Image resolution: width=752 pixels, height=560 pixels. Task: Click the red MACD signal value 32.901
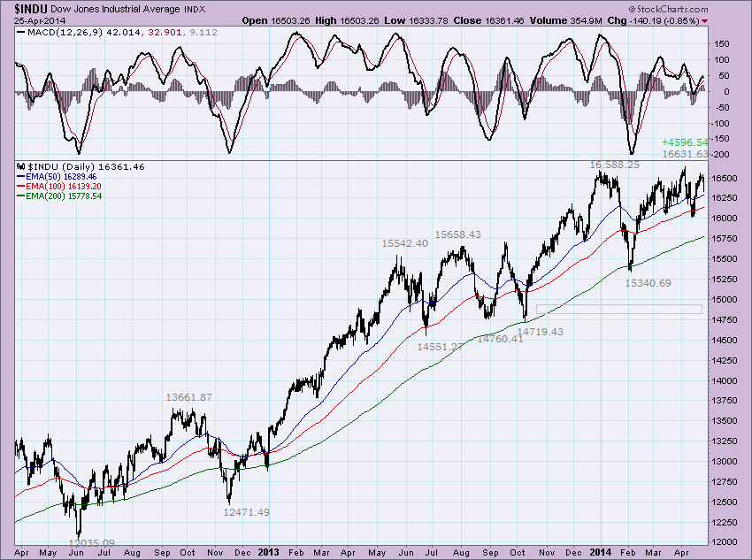165,32
